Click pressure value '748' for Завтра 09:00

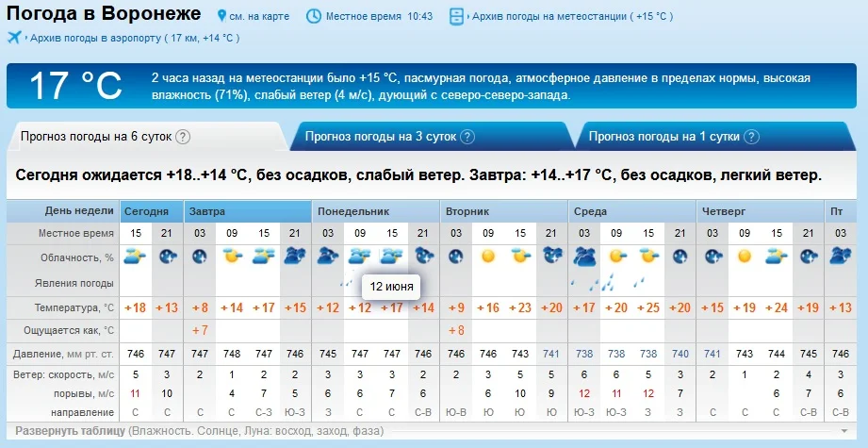pos(232,354)
